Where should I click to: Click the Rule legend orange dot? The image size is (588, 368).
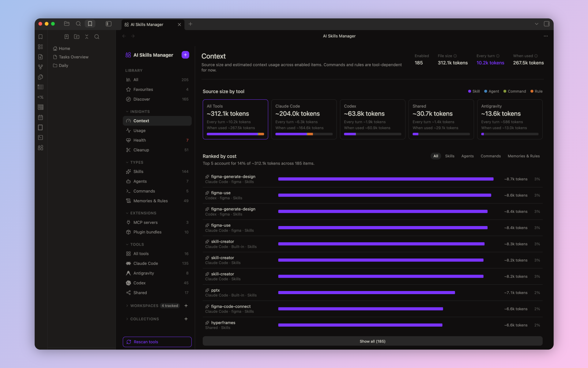[x=532, y=91]
